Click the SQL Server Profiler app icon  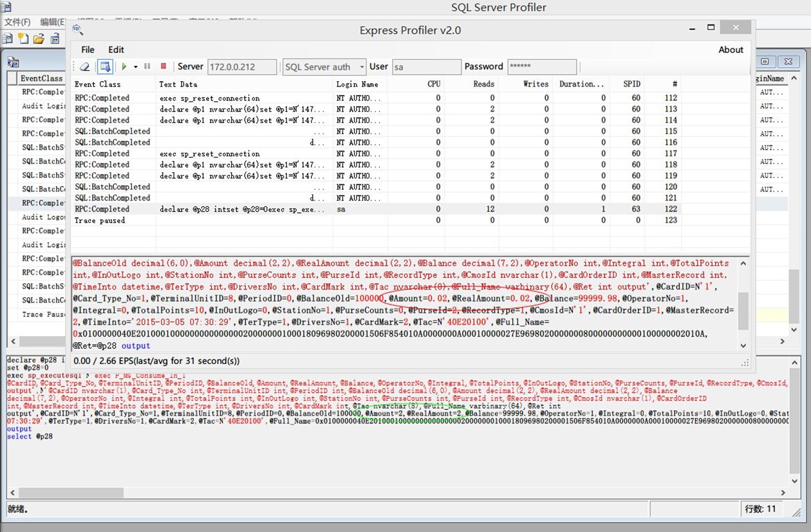(6, 7)
